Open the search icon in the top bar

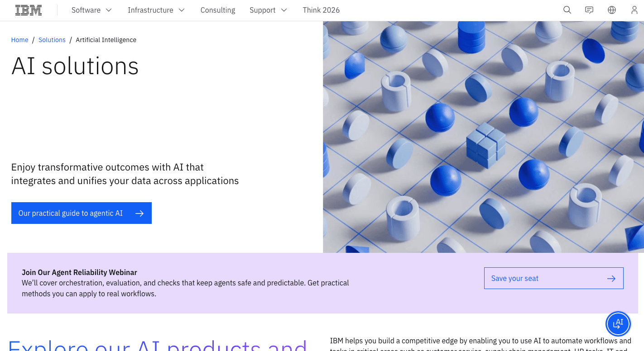pyautogui.click(x=567, y=9)
